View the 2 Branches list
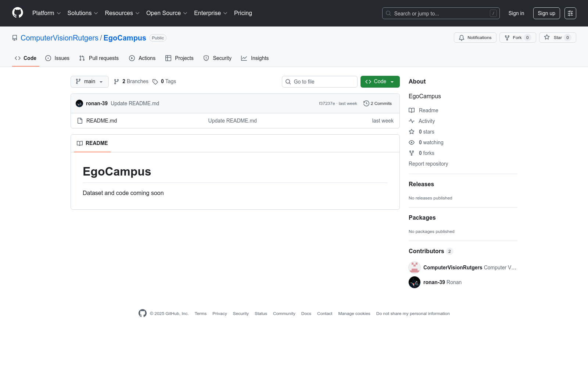The height and width of the screenshot is (368, 588). pos(131,81)
